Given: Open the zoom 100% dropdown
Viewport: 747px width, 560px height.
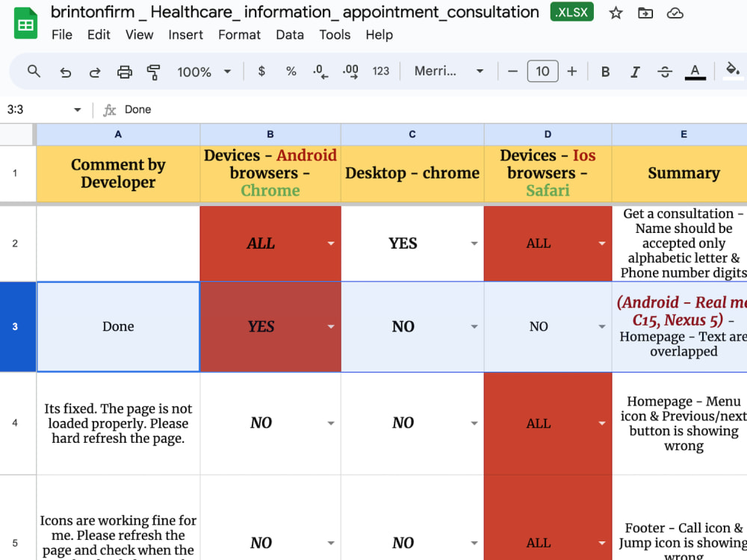Looking at the screenshot, I should 204,72.
